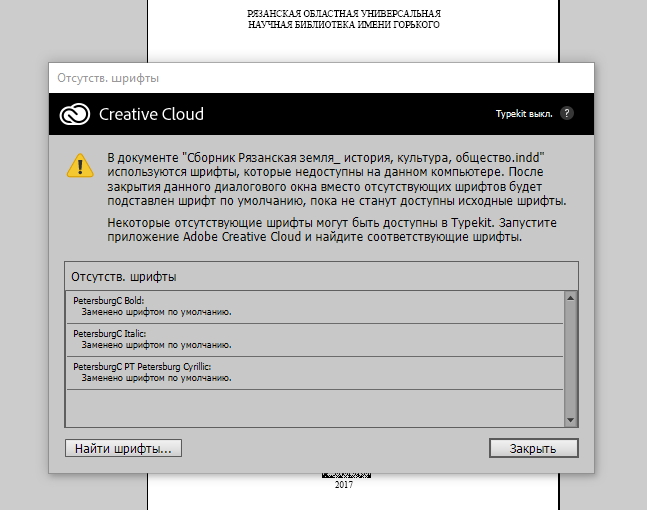
Task: Click the Creative Cloud logo icon
Action: (75, 114)
